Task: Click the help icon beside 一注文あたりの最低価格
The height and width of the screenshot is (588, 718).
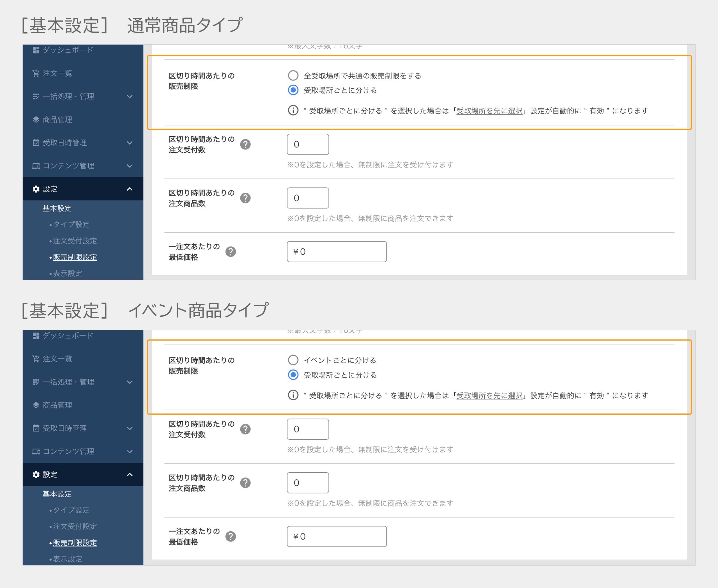Action: 231,251
